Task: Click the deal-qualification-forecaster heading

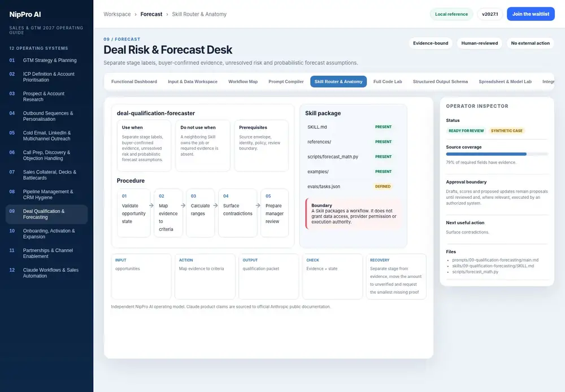Action: 156,113
